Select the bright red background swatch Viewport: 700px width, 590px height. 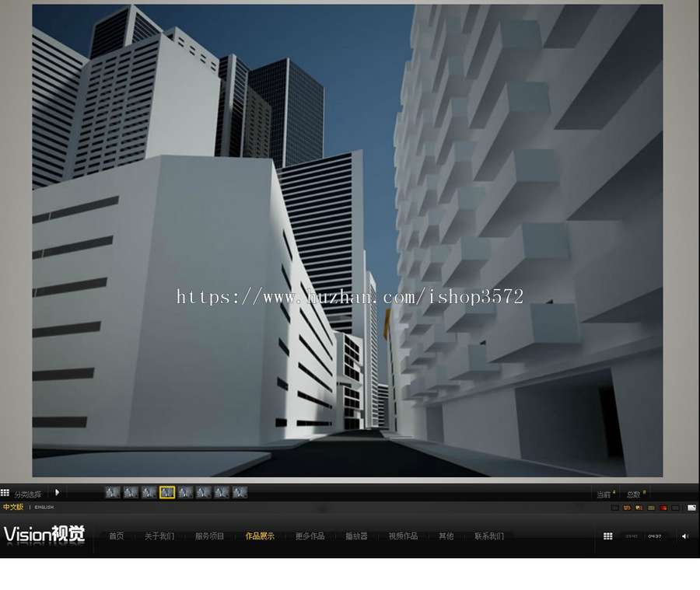pos(663,508)
